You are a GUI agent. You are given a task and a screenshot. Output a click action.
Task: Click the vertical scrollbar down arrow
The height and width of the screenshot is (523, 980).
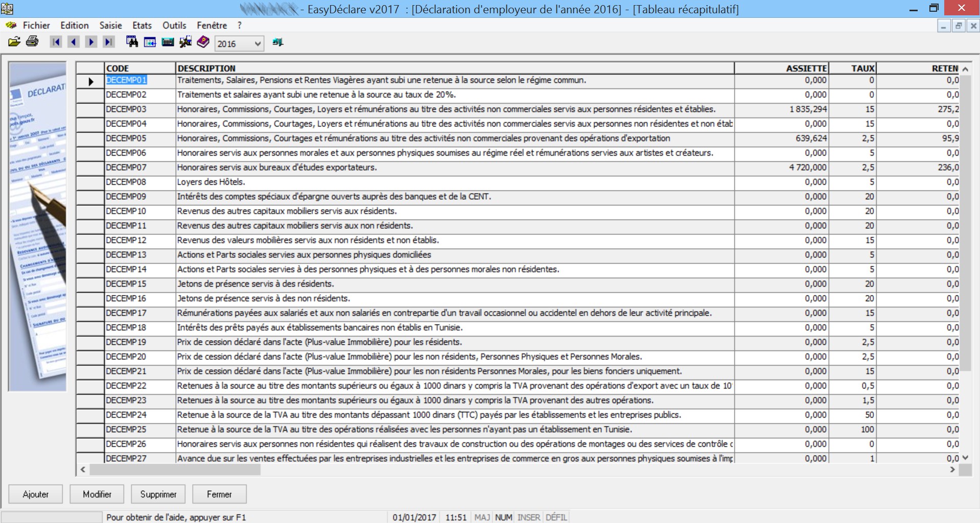click(965, 458)
